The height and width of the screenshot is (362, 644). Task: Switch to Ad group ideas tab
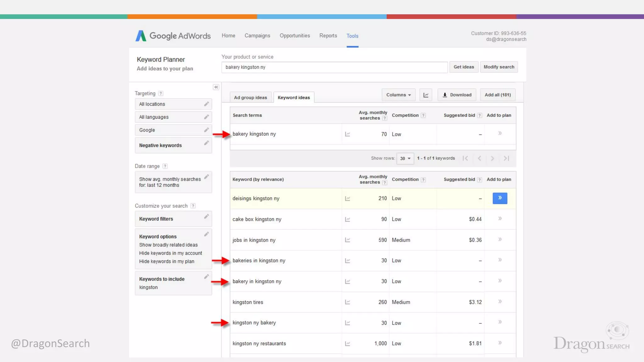[250, 97]
